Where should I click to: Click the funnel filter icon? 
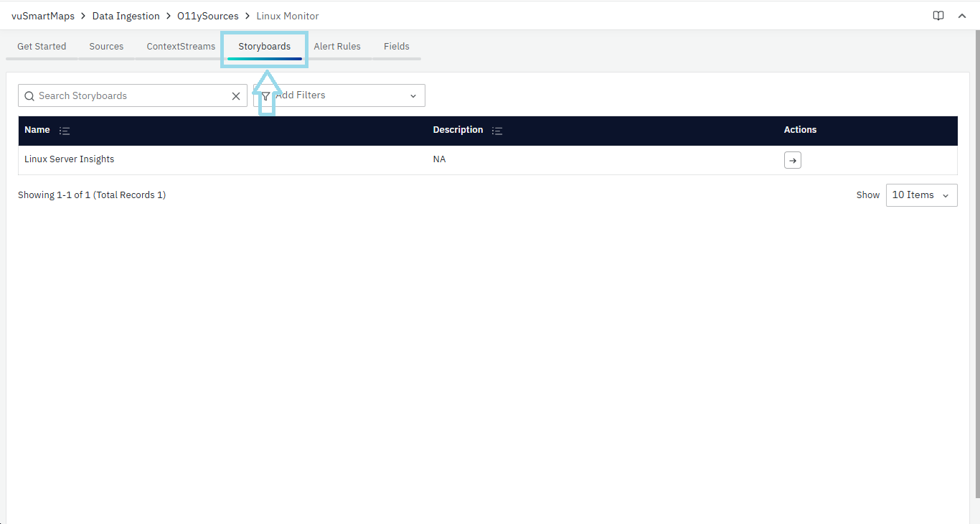[x=265, y=96]
